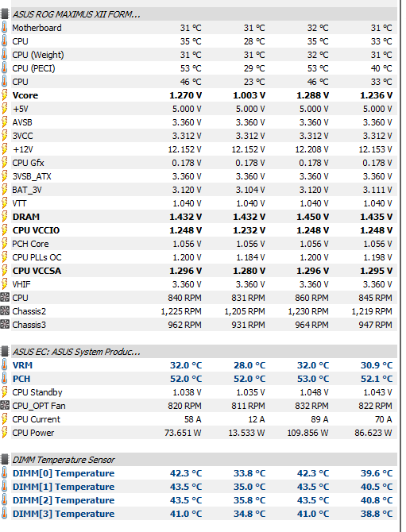Select the VRM value 30.9 °C
The width and height of the screenshot is (406, 532).
376,365
